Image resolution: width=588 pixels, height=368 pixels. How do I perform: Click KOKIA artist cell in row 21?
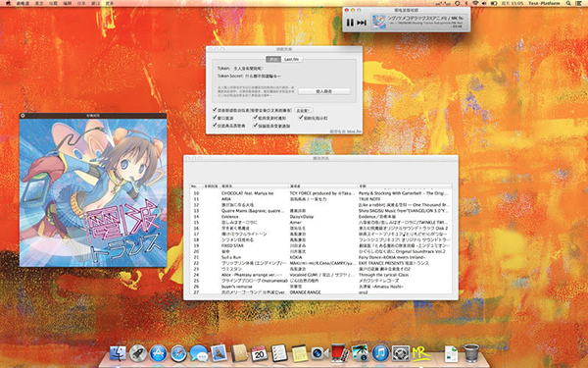click(x=296, y=257)
